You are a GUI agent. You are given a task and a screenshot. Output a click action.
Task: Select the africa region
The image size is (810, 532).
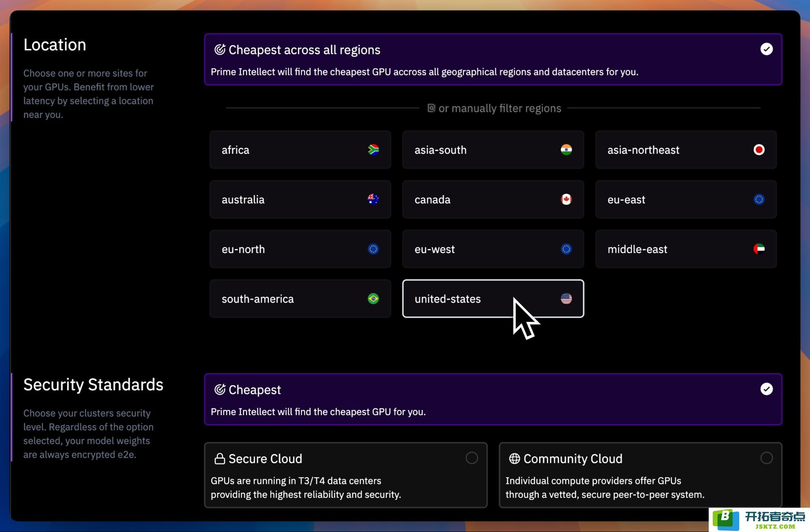300,150
